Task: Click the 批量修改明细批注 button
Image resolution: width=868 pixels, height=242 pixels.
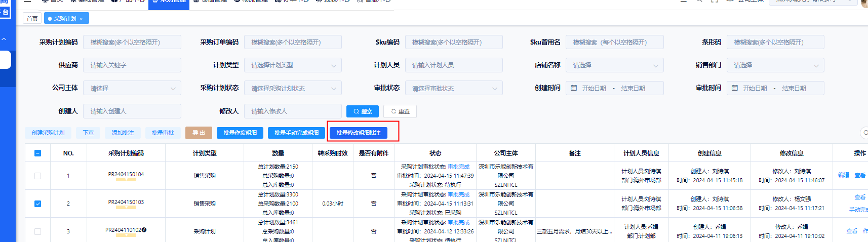Action: 359,133
